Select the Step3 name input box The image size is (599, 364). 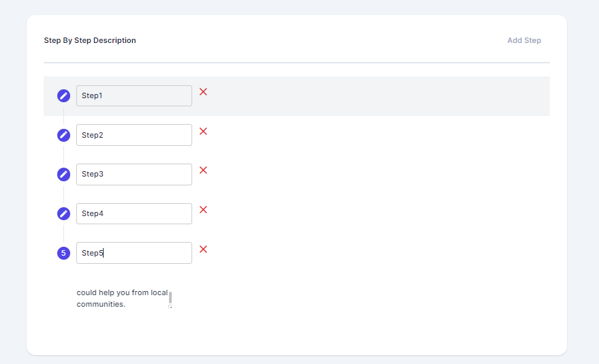[x=134, y=175]
